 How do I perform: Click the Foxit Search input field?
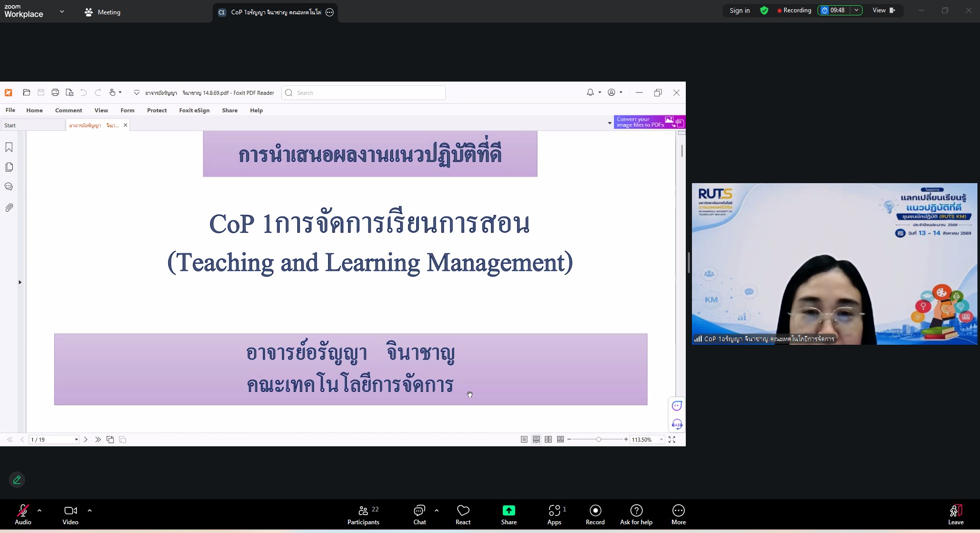(363, 93)
